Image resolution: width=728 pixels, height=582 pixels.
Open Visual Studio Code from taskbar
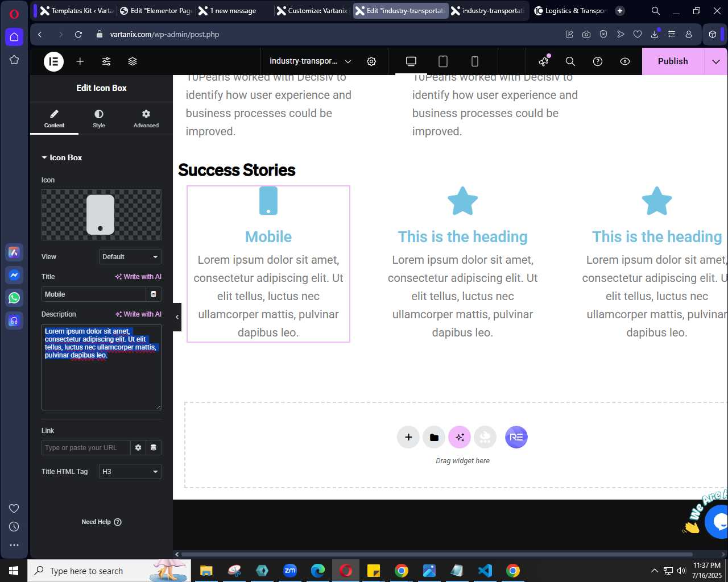click(x=485, y=571)
